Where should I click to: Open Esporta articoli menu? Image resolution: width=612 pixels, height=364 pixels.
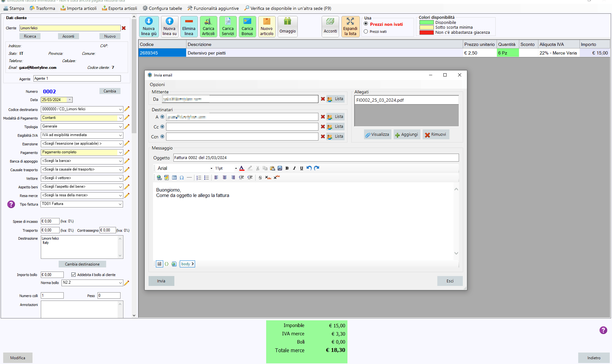pyautogui.click(x=119, y=8)
